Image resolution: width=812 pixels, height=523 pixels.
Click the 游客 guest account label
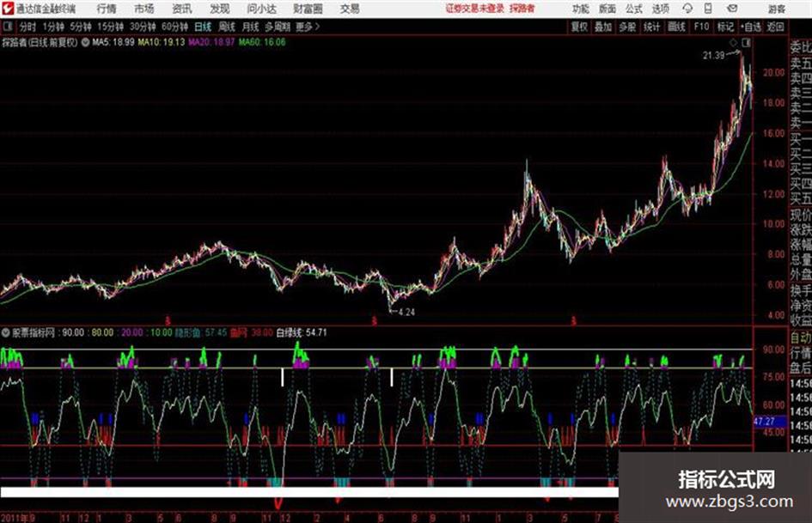(777, 9)
